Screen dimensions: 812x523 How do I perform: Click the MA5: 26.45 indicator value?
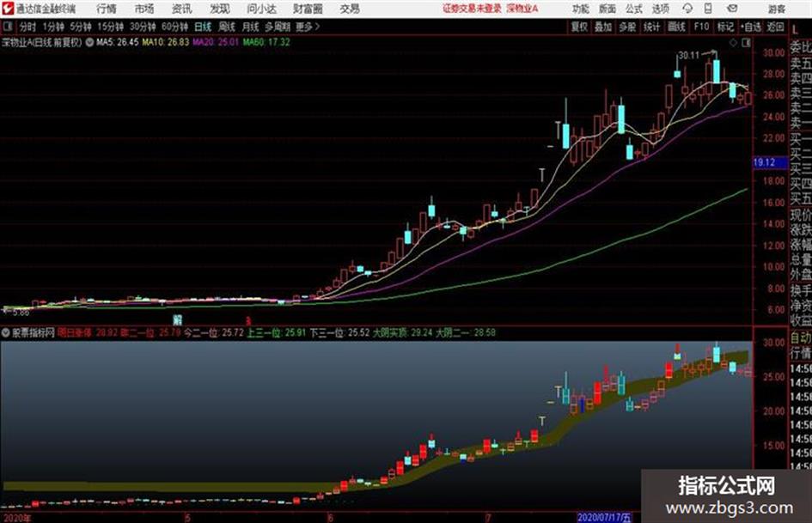pos(118,42)
